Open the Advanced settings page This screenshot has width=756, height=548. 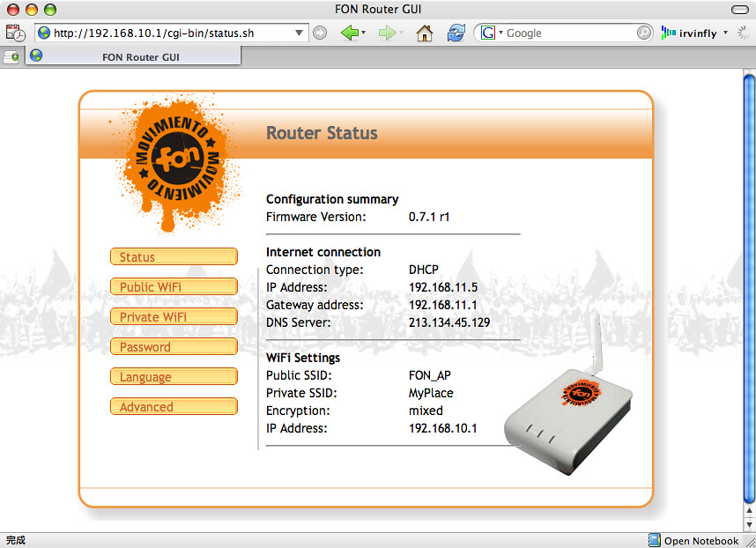point(174,407)
